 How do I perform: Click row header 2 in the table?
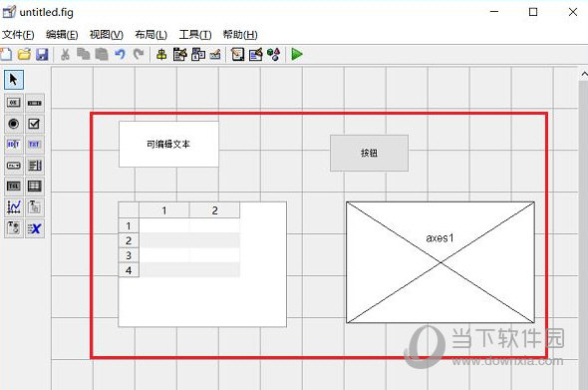click(129, 240)
